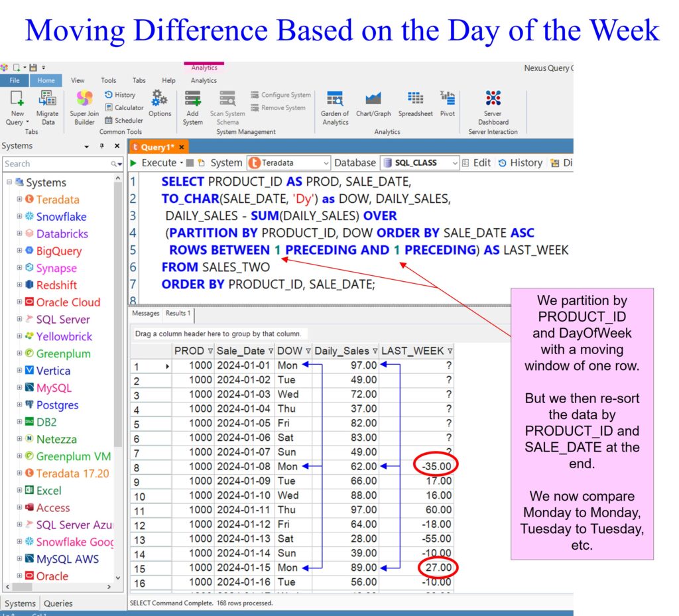Open the System dropdown showing Teradata
The image size is (679, 616).
(x=288, y=163)
